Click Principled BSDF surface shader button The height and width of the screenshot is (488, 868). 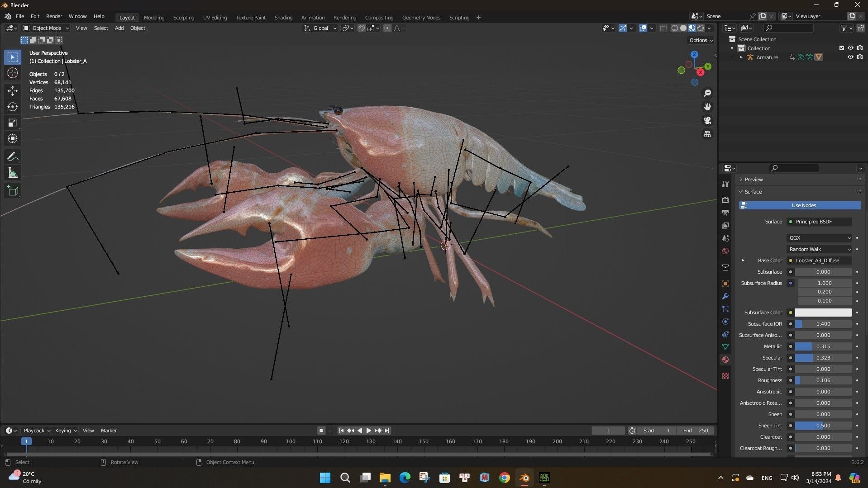[x=820, y=222]
